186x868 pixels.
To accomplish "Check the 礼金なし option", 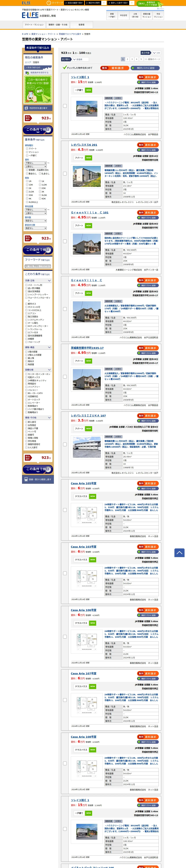I will pyautogui.click(x=40, y=174).
